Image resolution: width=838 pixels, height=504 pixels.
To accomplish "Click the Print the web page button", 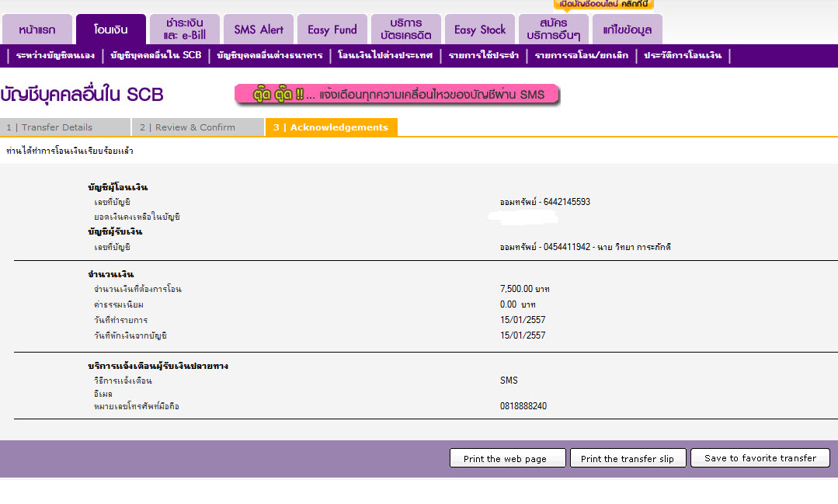I will click(x=507, y=458).
